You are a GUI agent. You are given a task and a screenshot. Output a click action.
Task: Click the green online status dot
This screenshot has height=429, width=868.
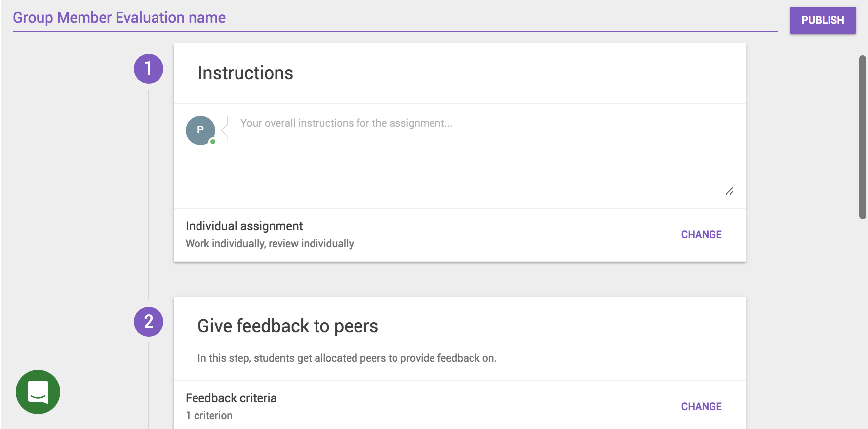213,142
